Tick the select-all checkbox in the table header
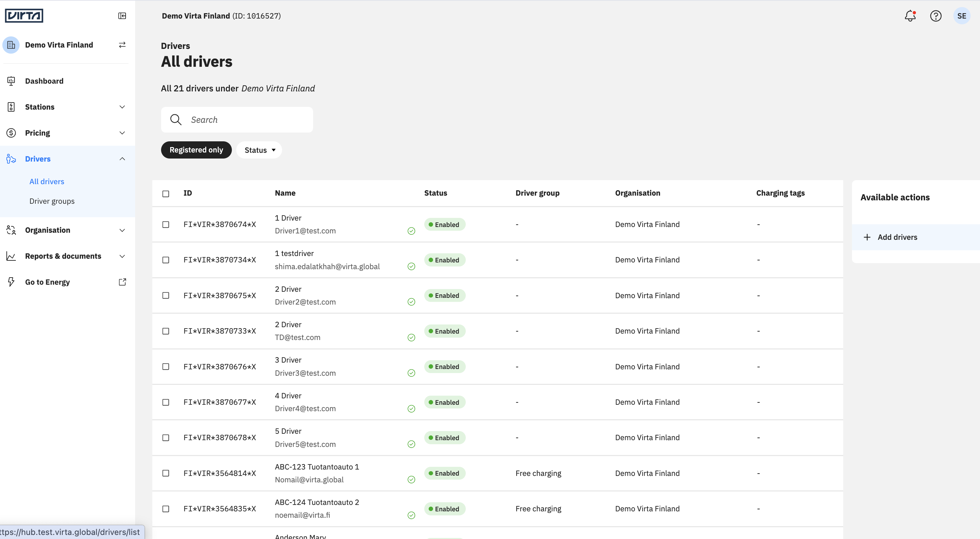This screenshot has height=539, width=980. click(166, 194)
